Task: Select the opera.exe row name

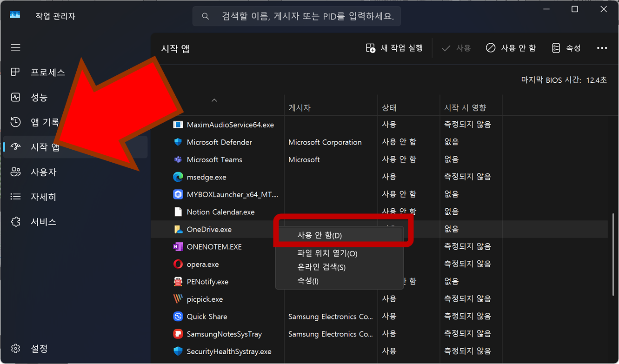Action: (x=203, y=264)
